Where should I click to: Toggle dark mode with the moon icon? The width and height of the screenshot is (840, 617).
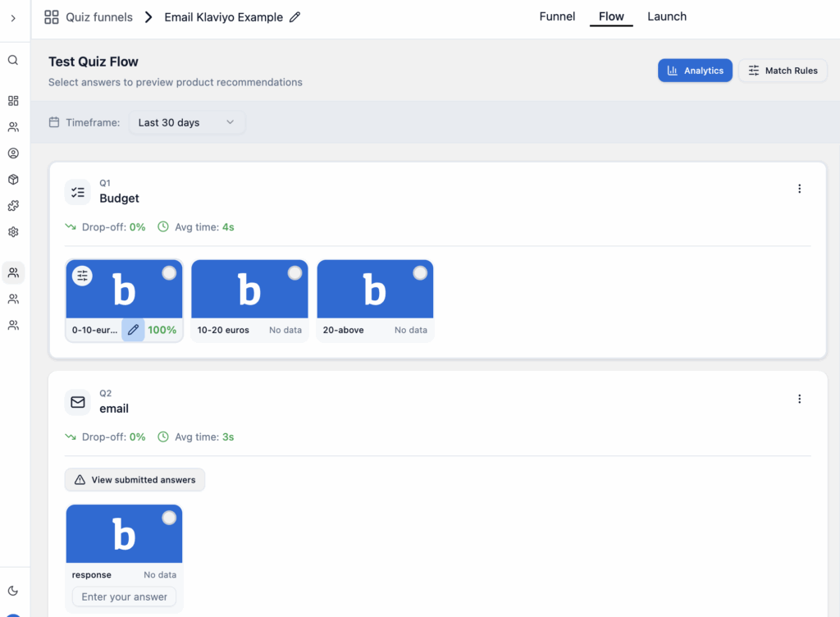coord(12,590)
